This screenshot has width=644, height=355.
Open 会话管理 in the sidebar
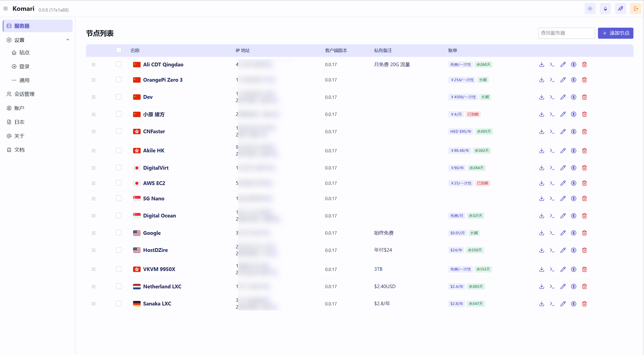point(24,94)
